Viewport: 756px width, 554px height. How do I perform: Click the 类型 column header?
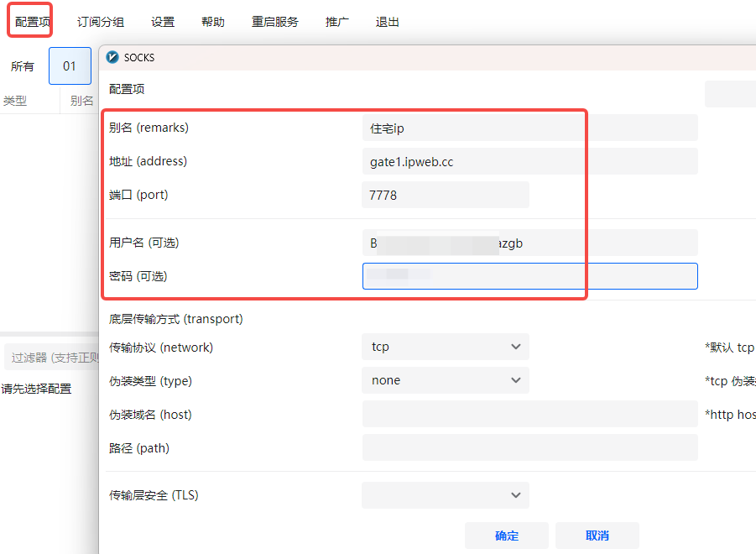[x=15, y=100]
